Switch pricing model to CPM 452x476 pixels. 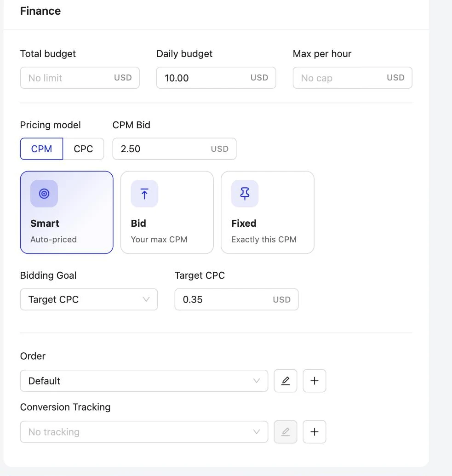pos(41,149)
